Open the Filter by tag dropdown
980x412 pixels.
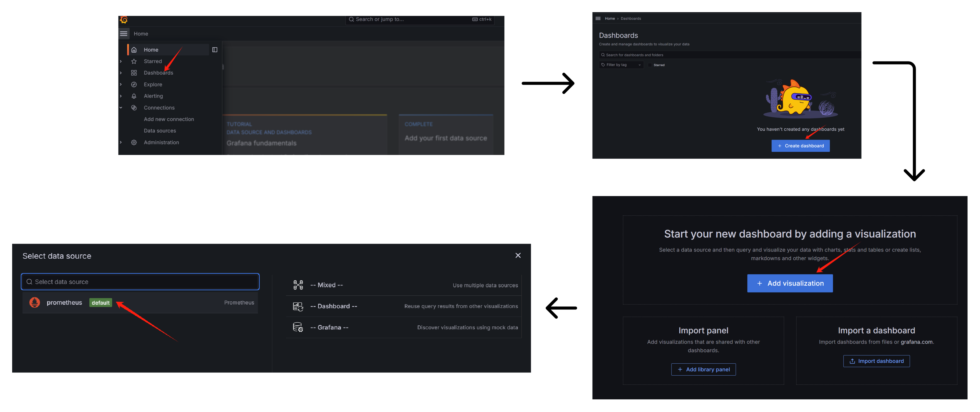[x=621, y=65]
